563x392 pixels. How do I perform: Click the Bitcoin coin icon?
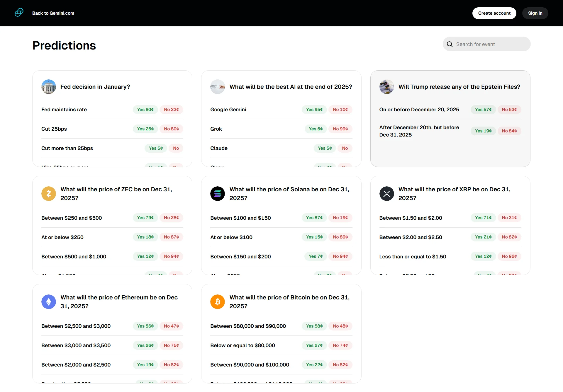click(x=218, y=302)
